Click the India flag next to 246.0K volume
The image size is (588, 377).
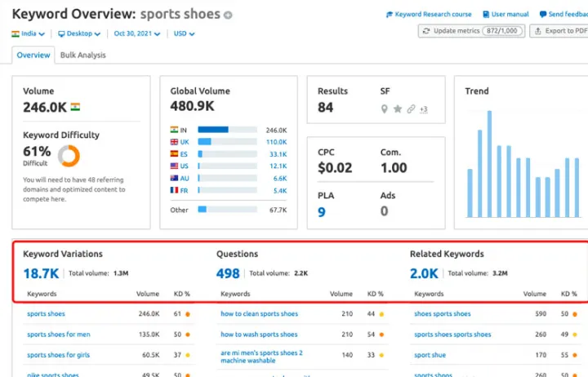pyautogui.click(x=75, y=107)
